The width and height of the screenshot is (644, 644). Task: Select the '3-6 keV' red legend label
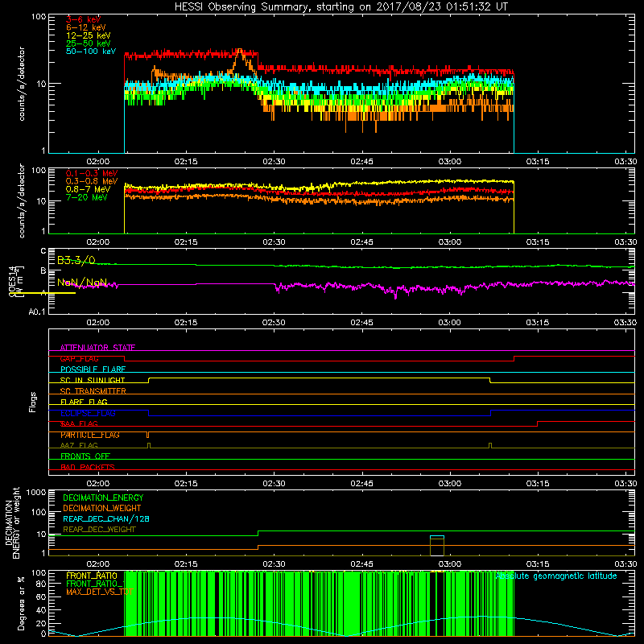(x=83, y=19)
